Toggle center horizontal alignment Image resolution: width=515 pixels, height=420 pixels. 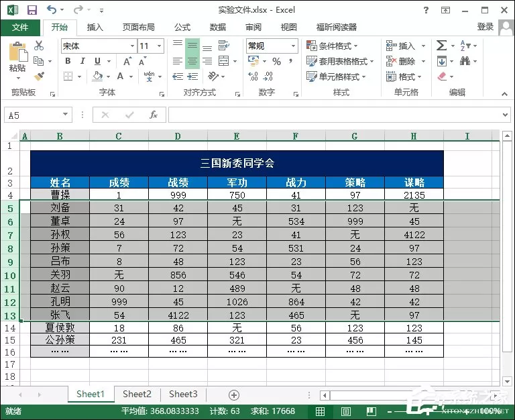[x=192, y=61]
